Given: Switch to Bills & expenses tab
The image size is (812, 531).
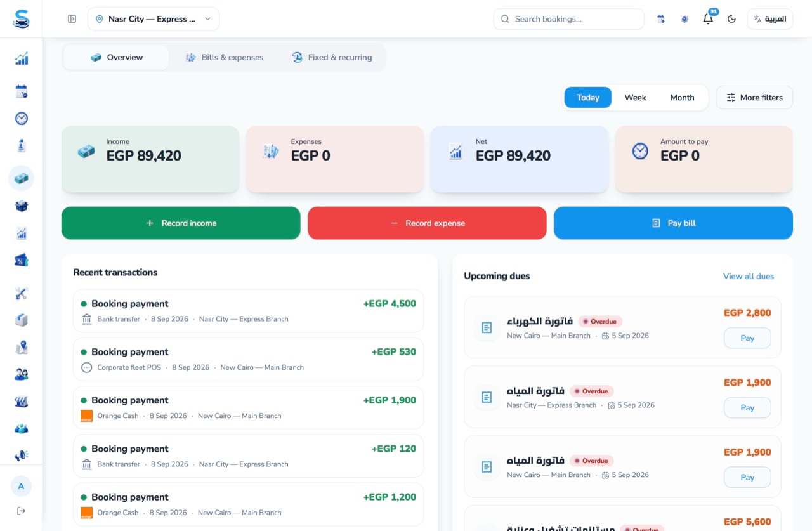Looking at the screenshot, I should [x=225, y=57].
